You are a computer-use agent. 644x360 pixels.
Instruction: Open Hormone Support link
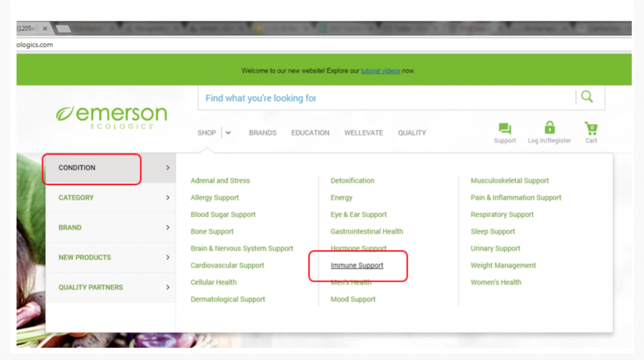click(358, 248)
